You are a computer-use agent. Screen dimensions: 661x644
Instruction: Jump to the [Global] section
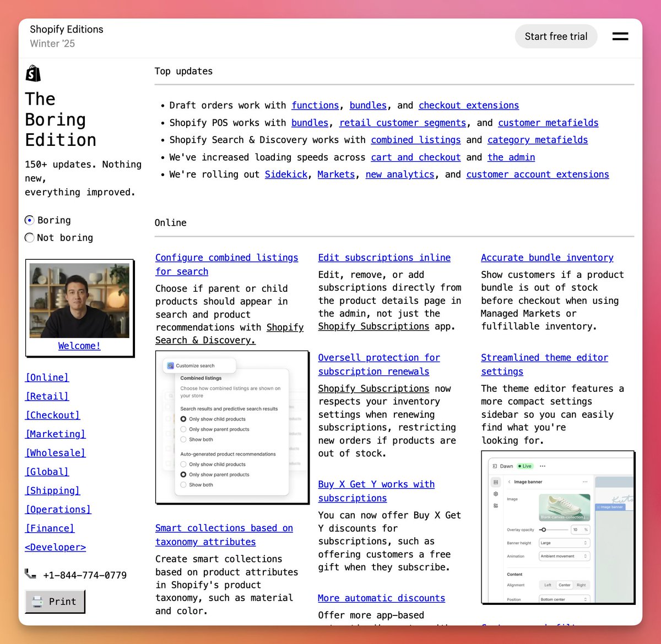point(47,472)
